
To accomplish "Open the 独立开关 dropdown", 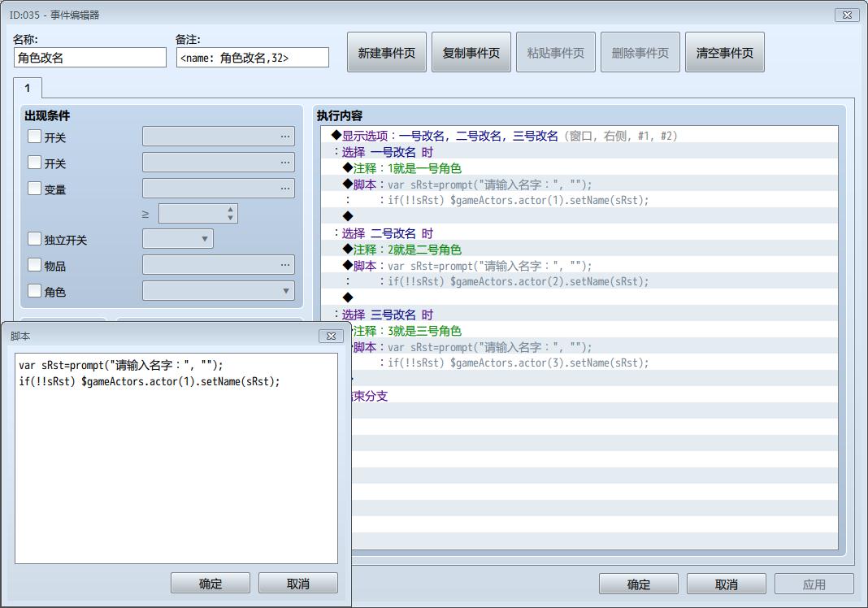I will (178, 239).
